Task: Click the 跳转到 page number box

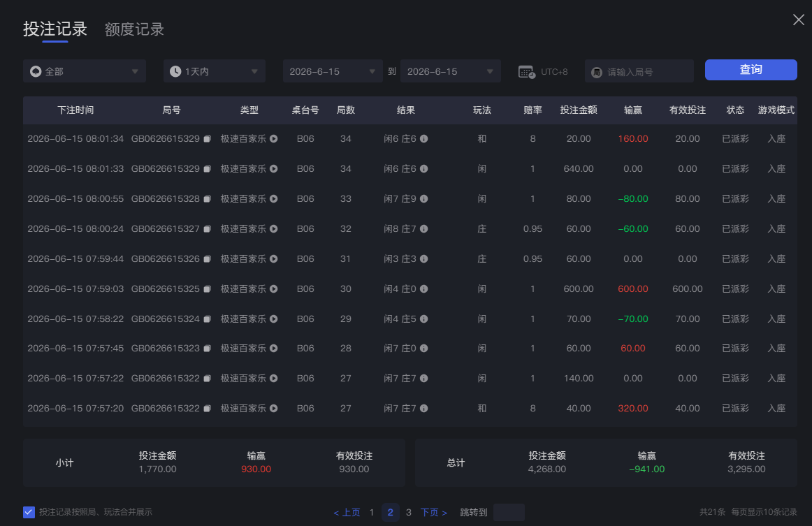Action: point(509,512)
